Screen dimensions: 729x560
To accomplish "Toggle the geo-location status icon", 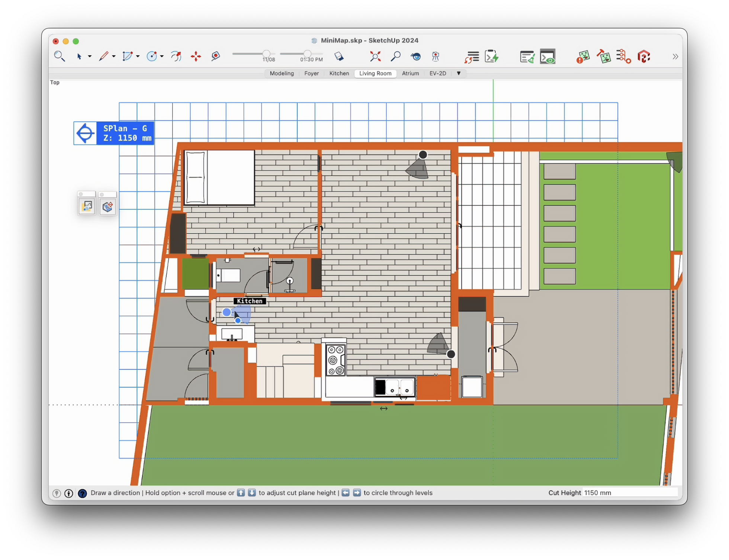I will coord(57,493).
